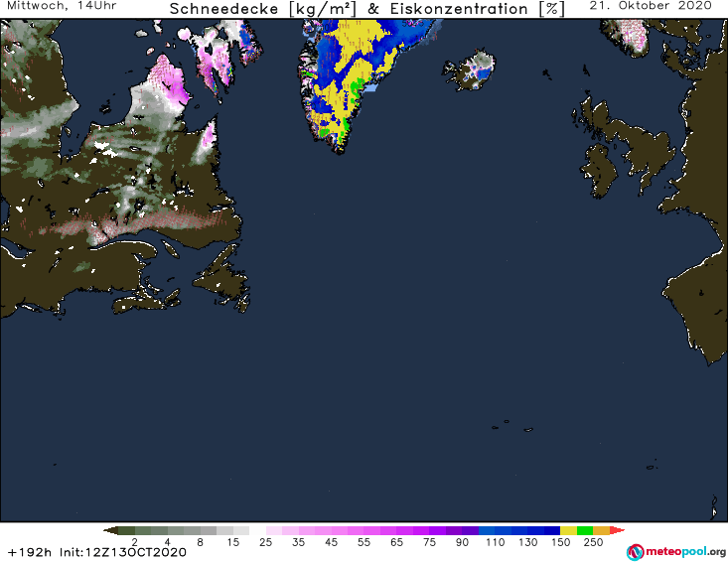Image resolution: width=728 pixels, height=562 pixels.
Task: Click the 'Init:12Z13OCT2020' run label
Action: pos(123,553)
